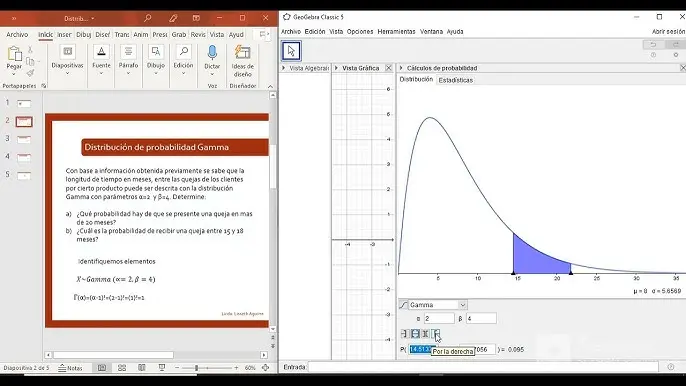Viewport: 686px width, 386px height.
Task: Click the 60% zoom level indicator
Action: (250, 368)
